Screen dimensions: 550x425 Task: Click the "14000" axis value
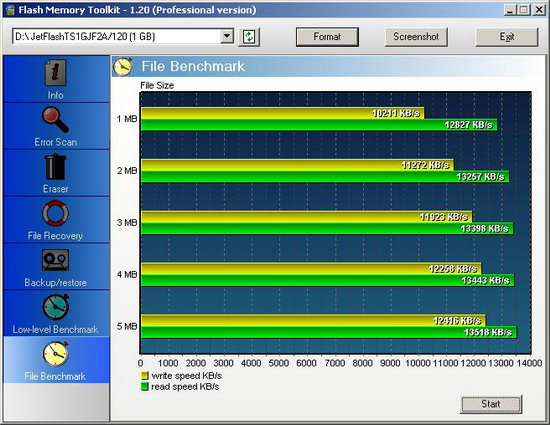point(529,363)
